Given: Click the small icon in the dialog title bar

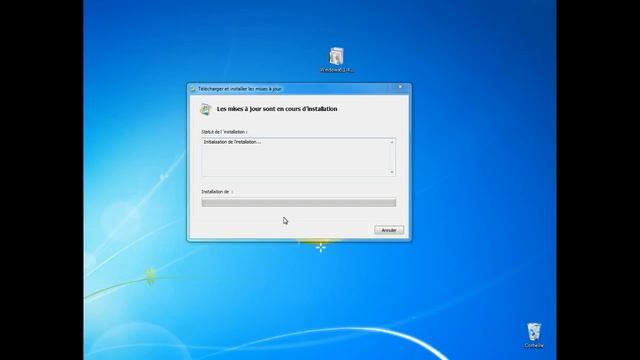Looking at the screenshot, I should [193, 89].
